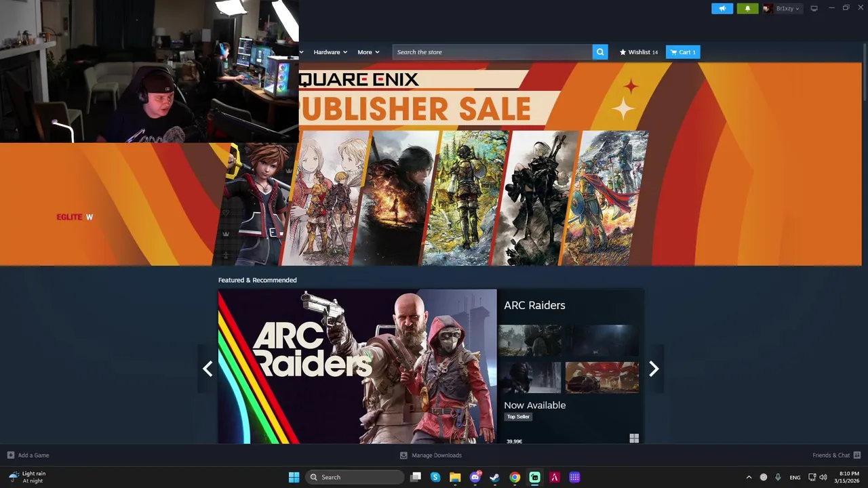This screenshot has height=488, width=868.
Task: Click the Windows taskbar Search box
Action: [354, 477]
